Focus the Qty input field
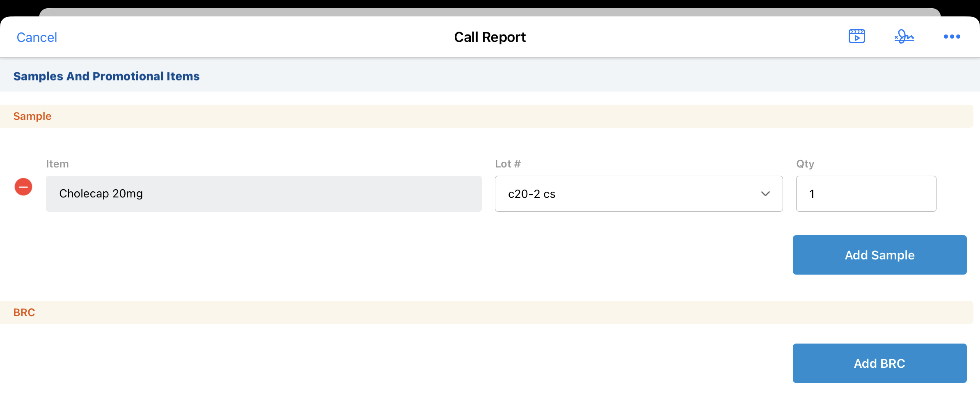The width and height of the screenshot is (980, 408). click(866, 194)
